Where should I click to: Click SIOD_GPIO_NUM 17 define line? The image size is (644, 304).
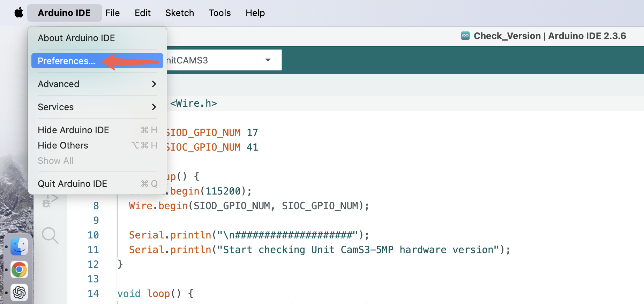(x=212, y=132)
